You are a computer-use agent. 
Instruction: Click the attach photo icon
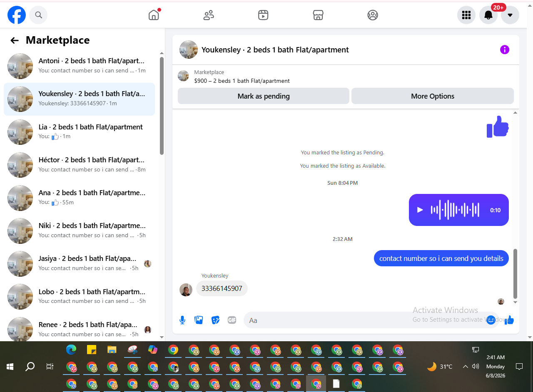199,320
